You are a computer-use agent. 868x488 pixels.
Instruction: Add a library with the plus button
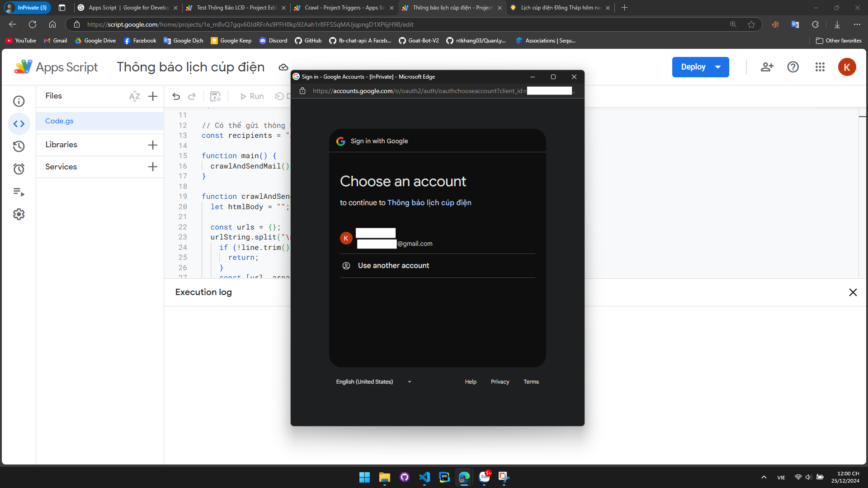pyautogui.click(x=153, y=145)
